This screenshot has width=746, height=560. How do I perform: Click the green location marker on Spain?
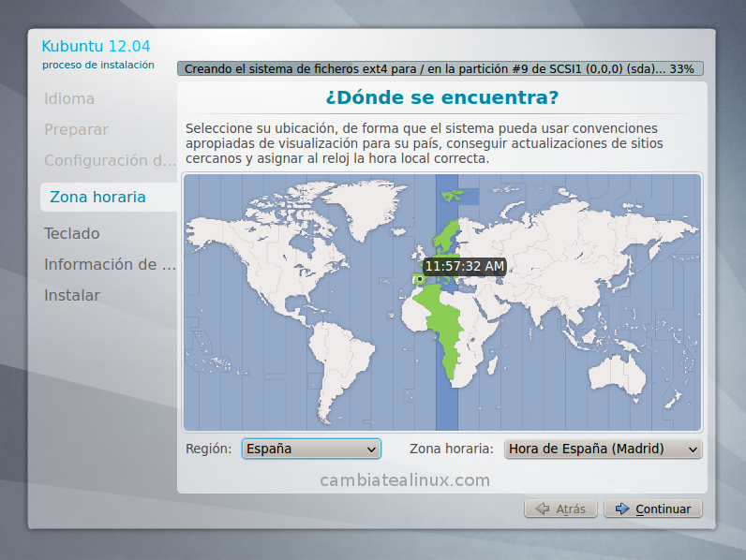(x=420, y=279)
